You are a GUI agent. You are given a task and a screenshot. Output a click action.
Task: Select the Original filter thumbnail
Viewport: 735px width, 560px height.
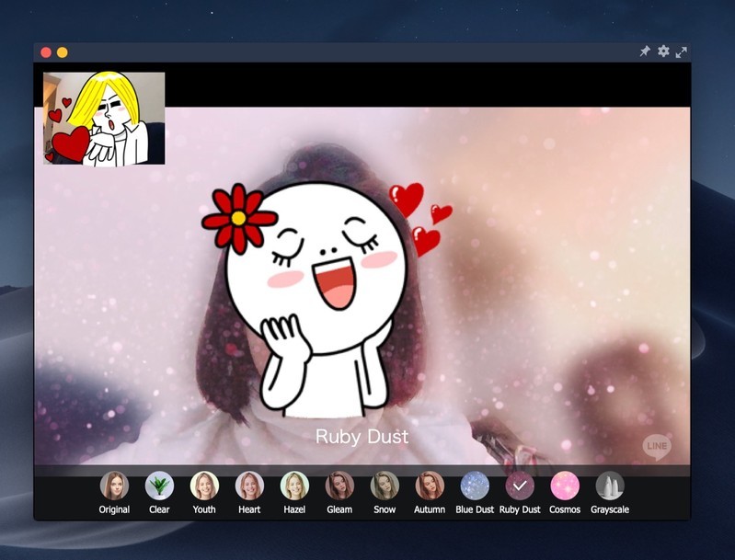tap(114, 486)
